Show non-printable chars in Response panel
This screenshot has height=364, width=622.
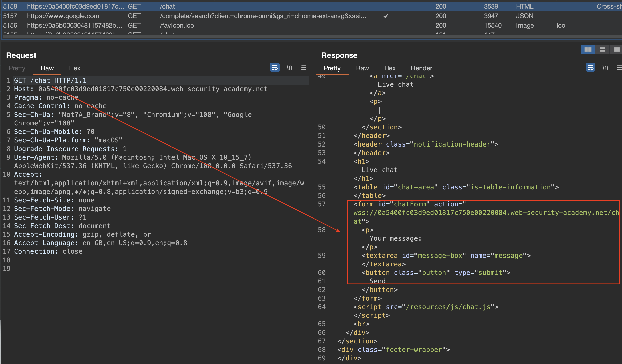[605, 68]
